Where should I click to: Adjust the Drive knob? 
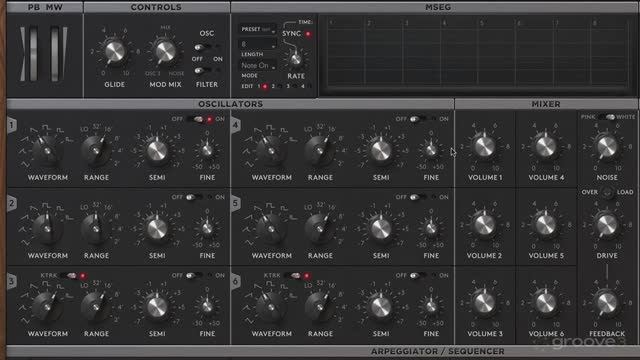(607, 225)
